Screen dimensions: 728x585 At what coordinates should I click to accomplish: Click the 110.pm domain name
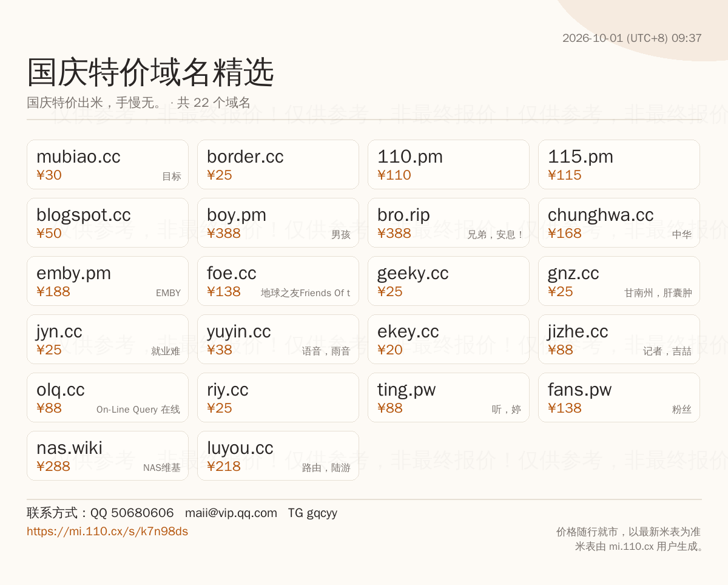coord(410,157)
